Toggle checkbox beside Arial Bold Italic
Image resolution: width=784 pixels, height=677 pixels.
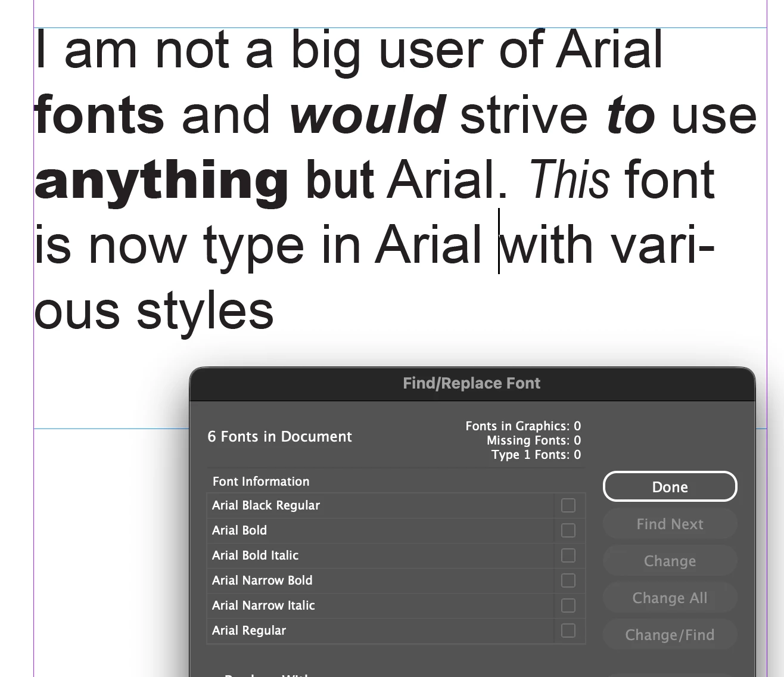point(568,555)
